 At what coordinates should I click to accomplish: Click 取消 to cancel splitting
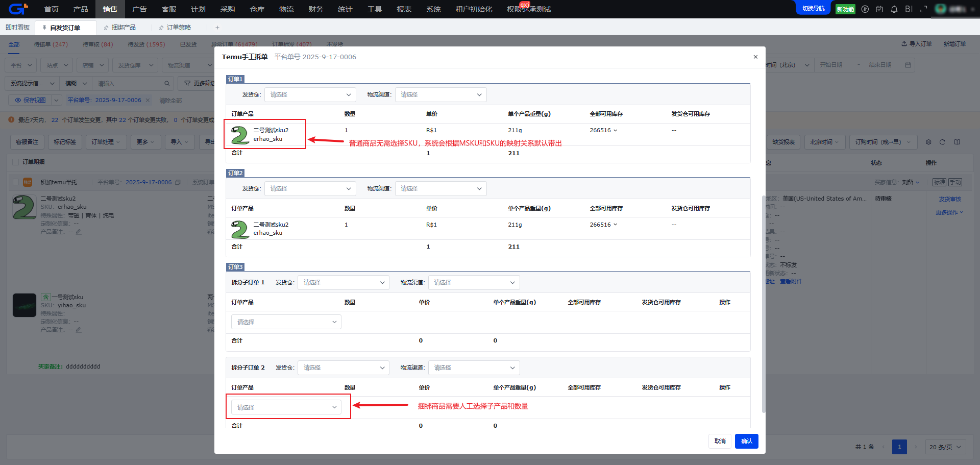pos(720,441)
